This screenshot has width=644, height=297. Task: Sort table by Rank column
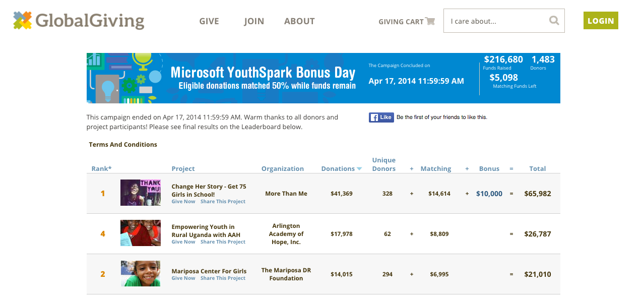[x=102, y=169]
